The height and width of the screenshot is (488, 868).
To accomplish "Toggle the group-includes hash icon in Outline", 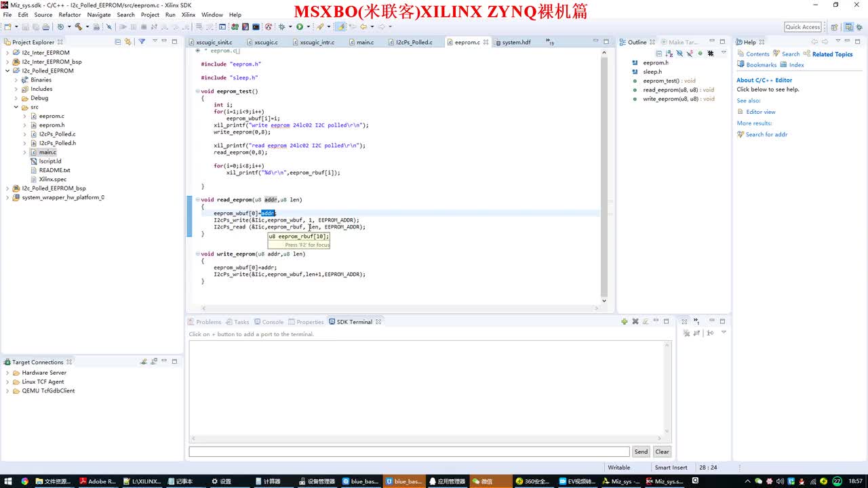I will point(711,54).
